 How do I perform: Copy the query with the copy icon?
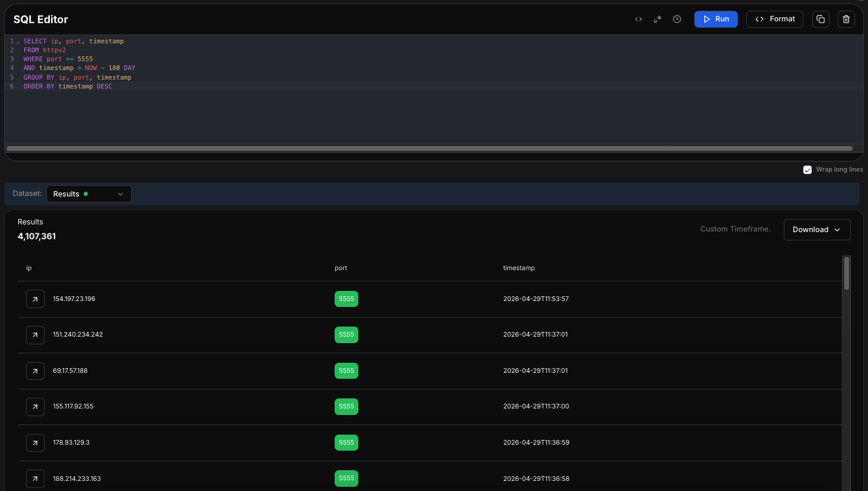pyautogui.click(x=821, y=19)
